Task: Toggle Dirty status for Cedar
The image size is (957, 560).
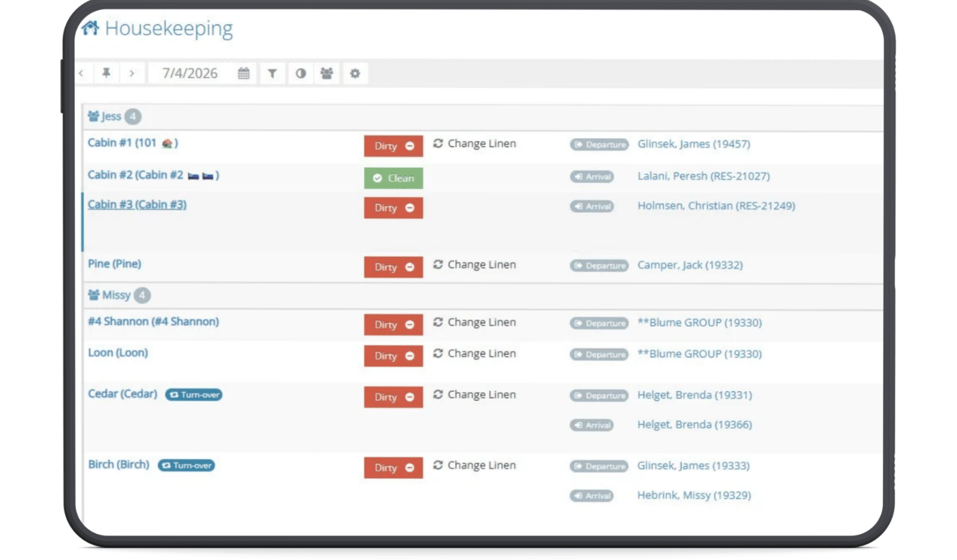Action: coord(394,397)
